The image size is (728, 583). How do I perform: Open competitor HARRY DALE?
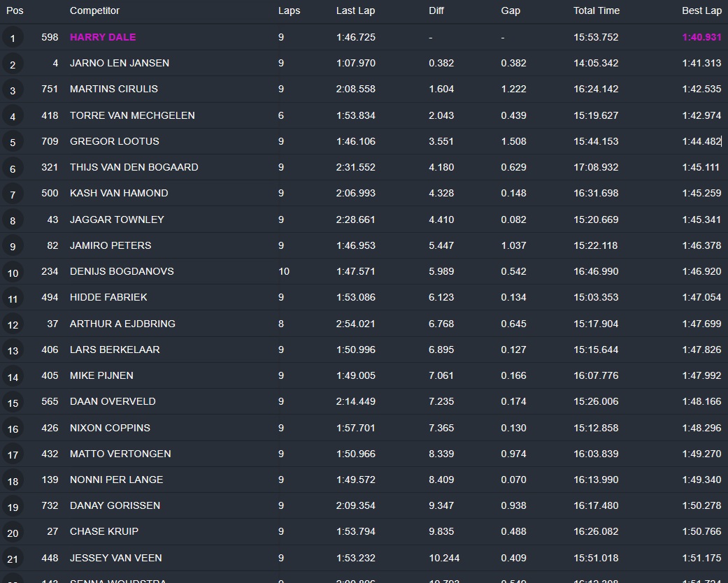point(103,37)
